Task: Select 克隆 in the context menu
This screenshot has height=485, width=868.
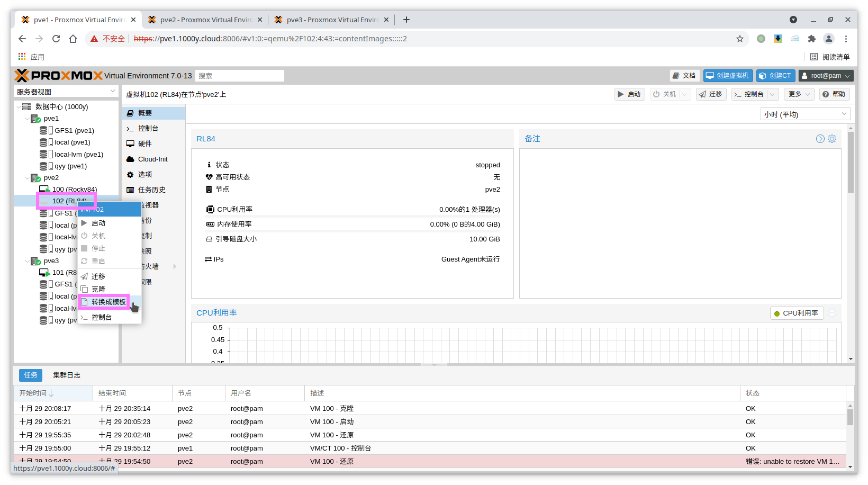Action: tap(98, 289)
